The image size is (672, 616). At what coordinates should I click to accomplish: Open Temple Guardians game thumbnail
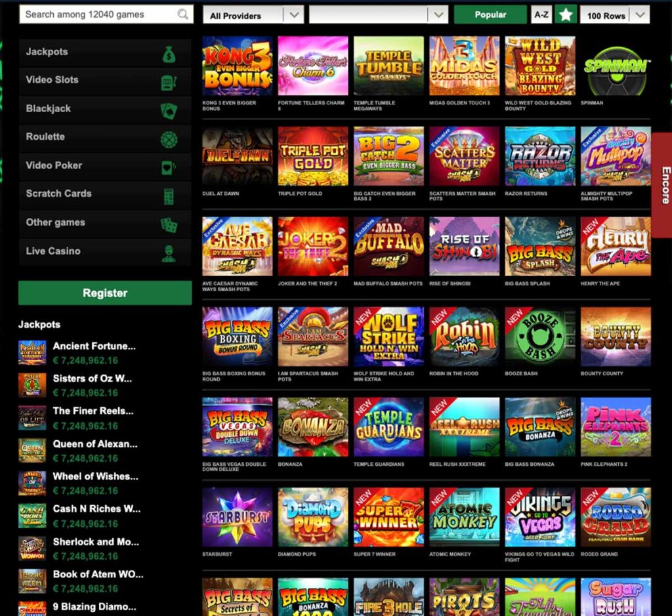(388, 426)
